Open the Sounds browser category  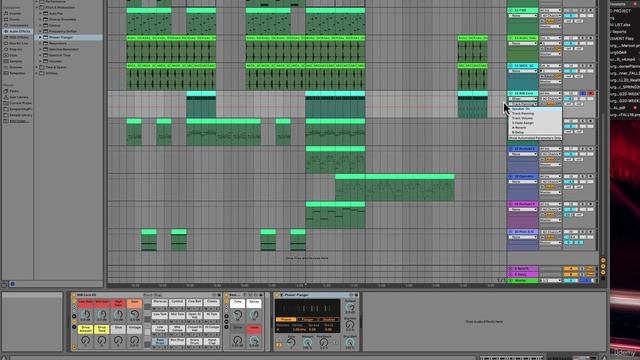click(15, 13)
